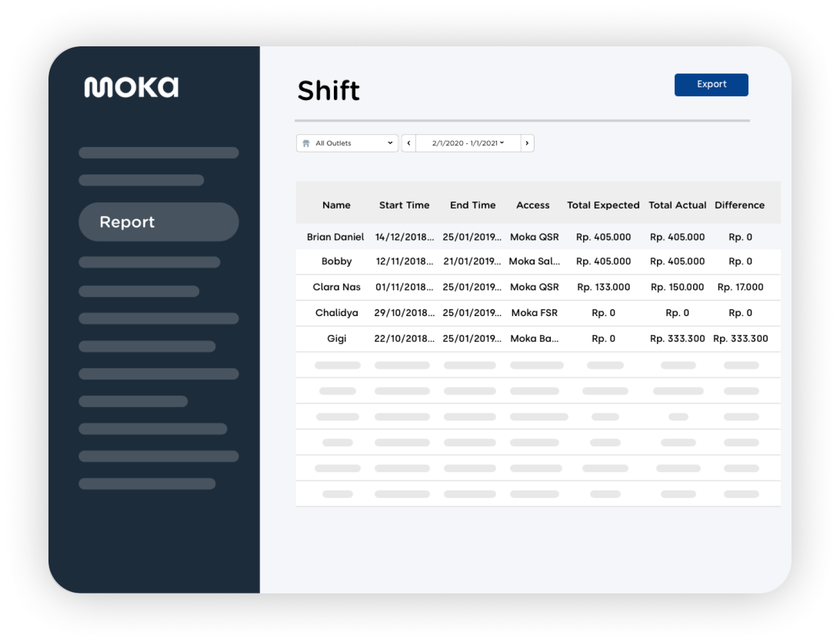The width and height of the screenshot is (840, 644).
Task: Click the Total Expected column header
Action: [x=603, y=205]
